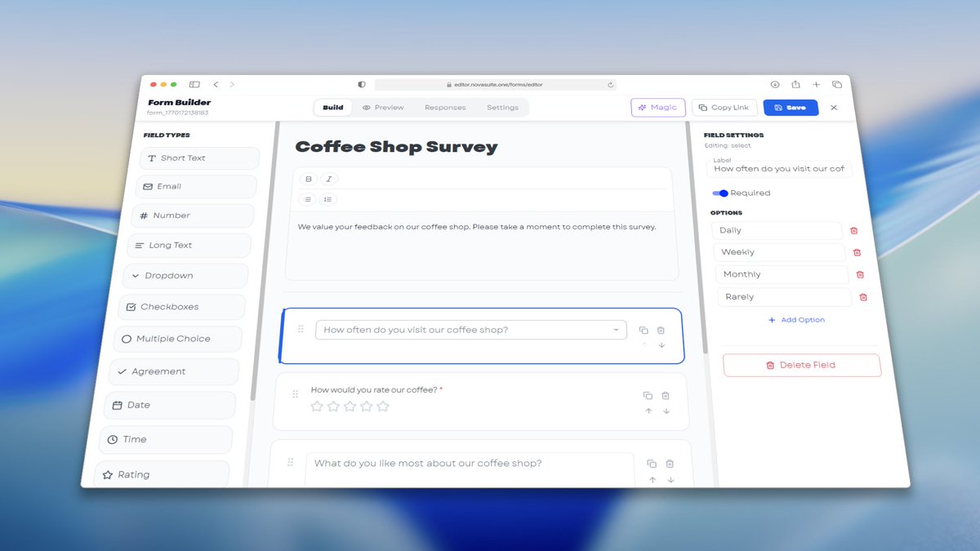Add a Checkboxes field type

pyautogui.click(x=181, y=307)
